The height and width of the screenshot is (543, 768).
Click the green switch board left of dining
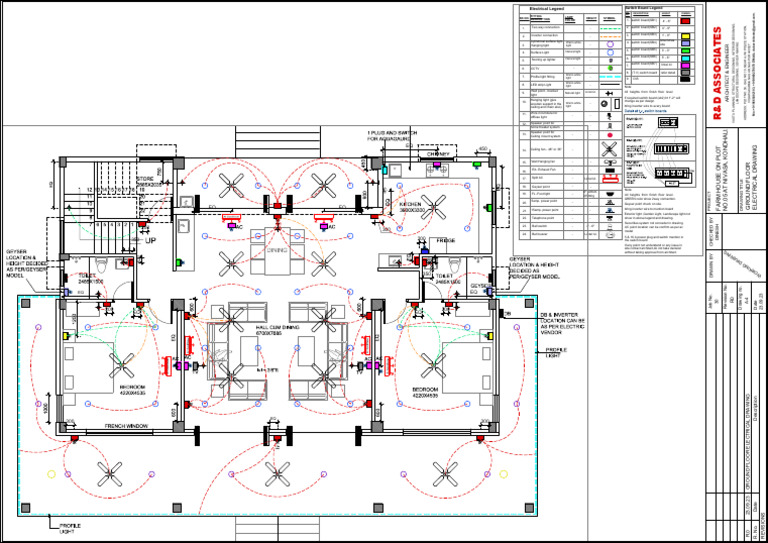(179, 262)
